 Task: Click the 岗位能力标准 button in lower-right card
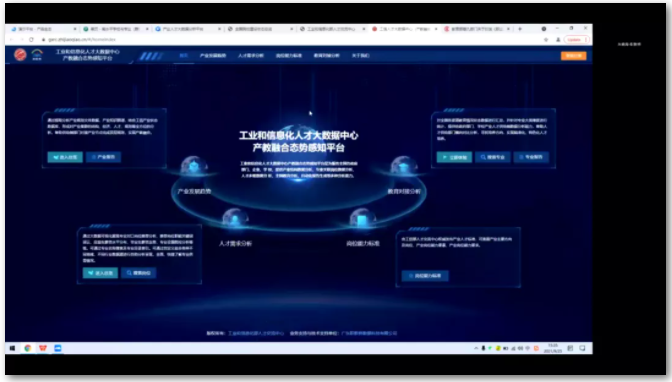coord(425,276)
